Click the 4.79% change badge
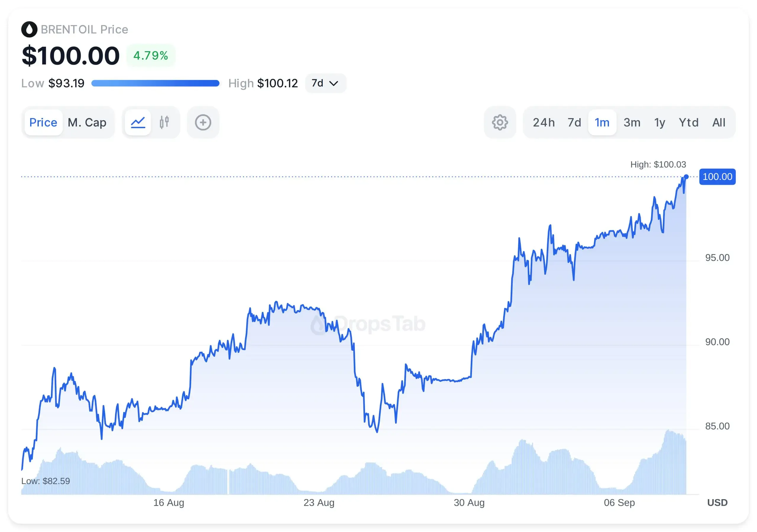The image size is (757, 532). 151,55
